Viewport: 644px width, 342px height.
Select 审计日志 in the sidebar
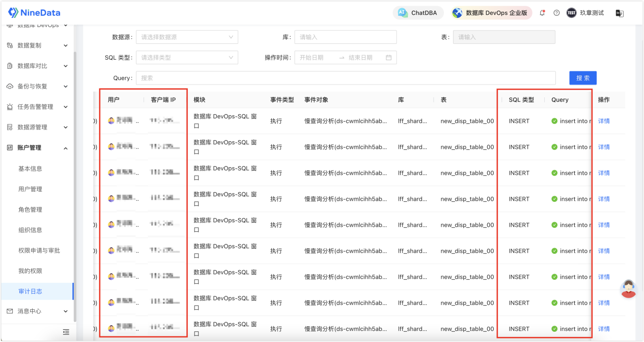click(x=37, y=292)
